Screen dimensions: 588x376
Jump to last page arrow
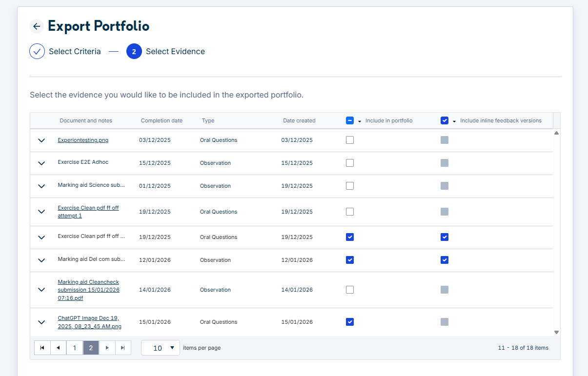coord(123,348)
